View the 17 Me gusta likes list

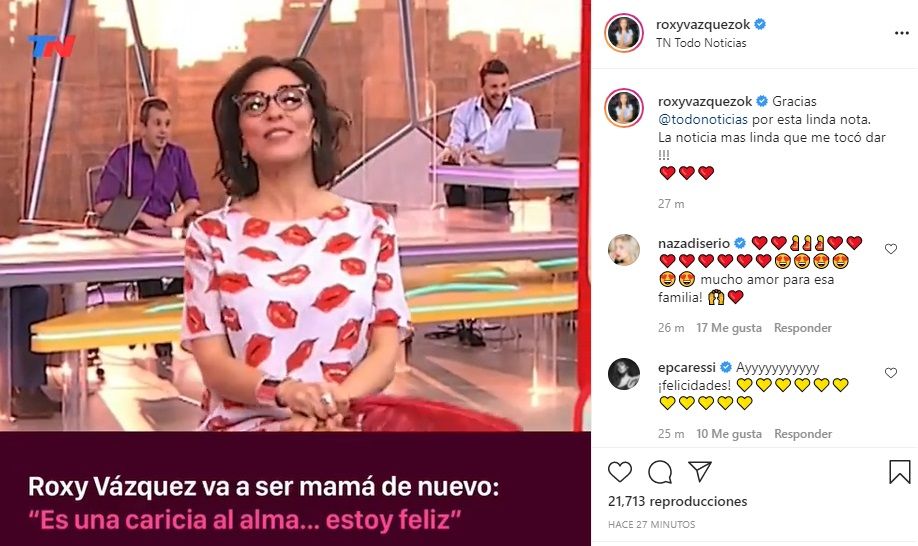pos(729,328)
